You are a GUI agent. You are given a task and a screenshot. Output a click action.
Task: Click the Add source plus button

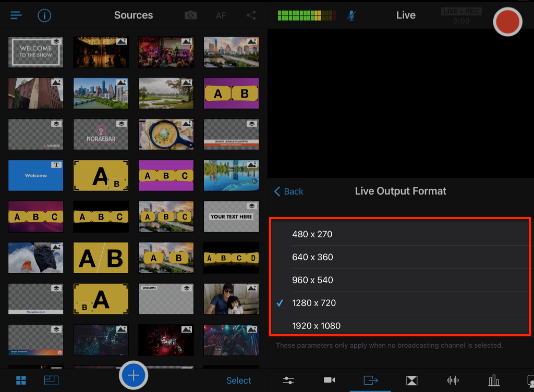133,376
